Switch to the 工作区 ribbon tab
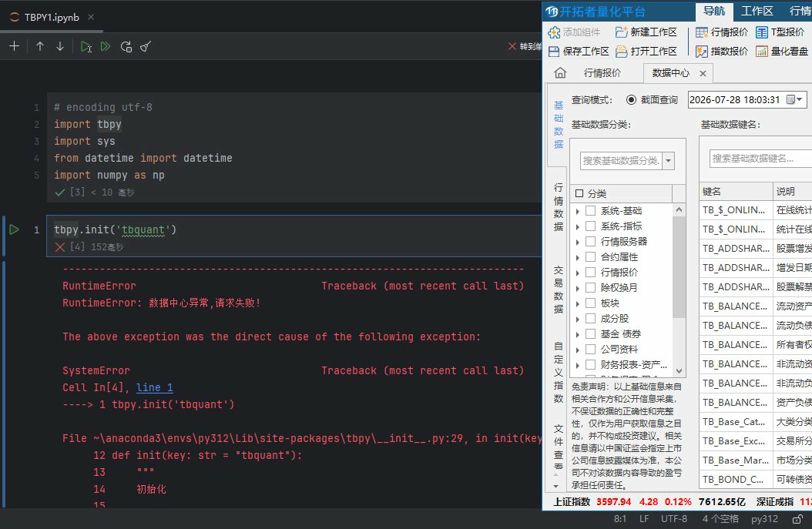Screen dimensions: 812x529 pyautogui.click(x=757, y=12)
